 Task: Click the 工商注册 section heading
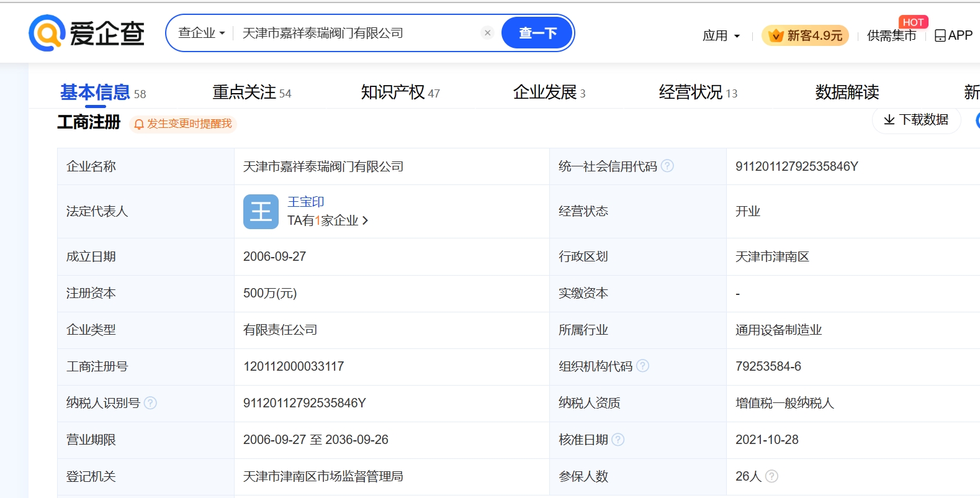(89, 122)
